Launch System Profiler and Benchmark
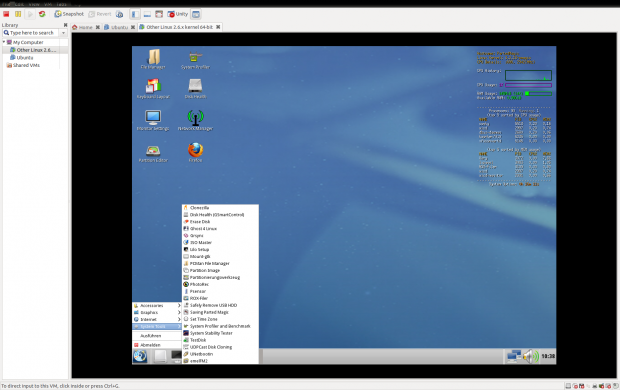Image resolution: width=620 pixels, height=390 pixels. (x=220, y=326)
